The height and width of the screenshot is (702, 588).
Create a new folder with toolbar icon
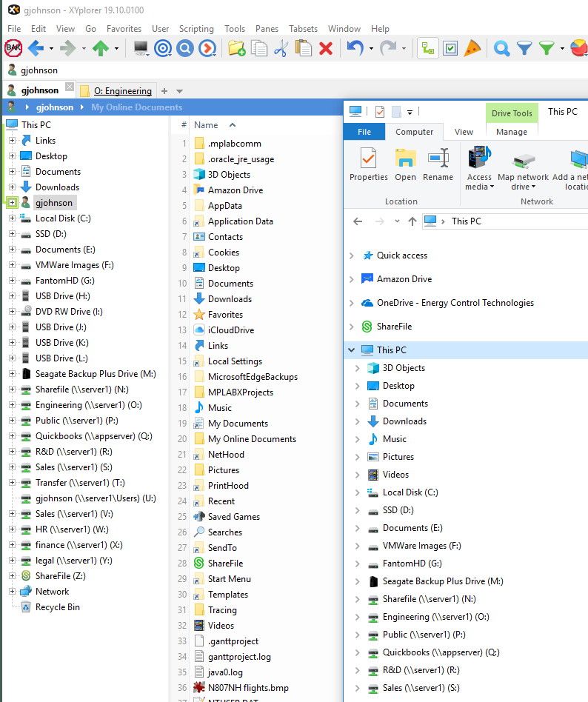click(236, 49)
